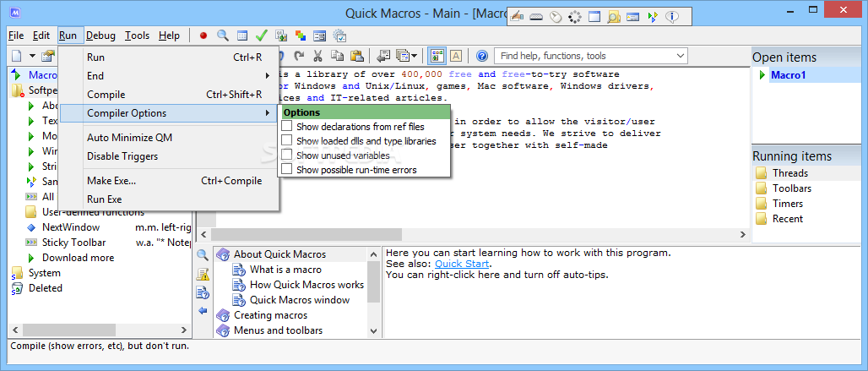Tick Show unused variables checkbox
The image size is (868, 371).
tap(287, 155)
